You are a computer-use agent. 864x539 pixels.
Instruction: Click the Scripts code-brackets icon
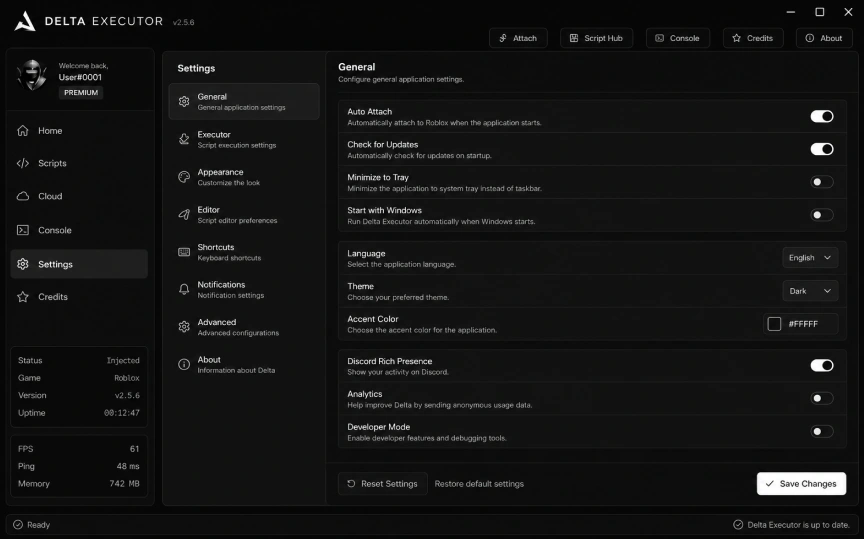click(23, 163)
